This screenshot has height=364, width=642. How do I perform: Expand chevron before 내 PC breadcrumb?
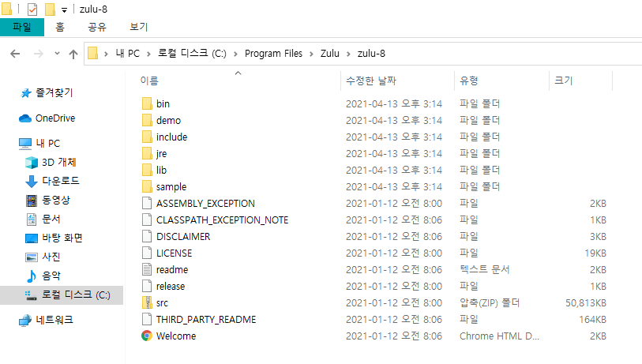pos(106,54)
